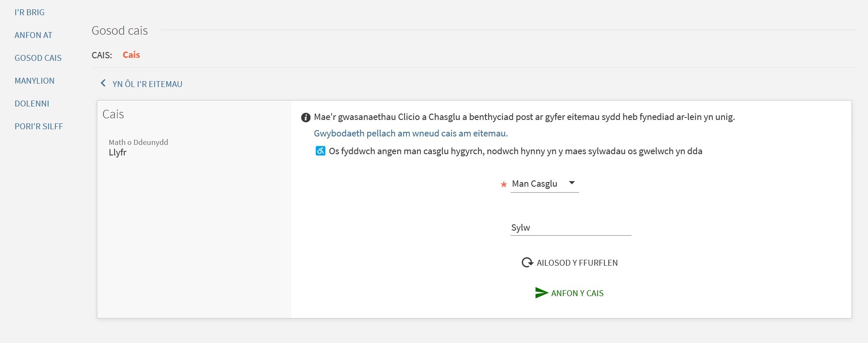The width and height of the screenshot is (868, 343).
Task: Click the red required asterisk by Man Casglu
Action: 503,185
